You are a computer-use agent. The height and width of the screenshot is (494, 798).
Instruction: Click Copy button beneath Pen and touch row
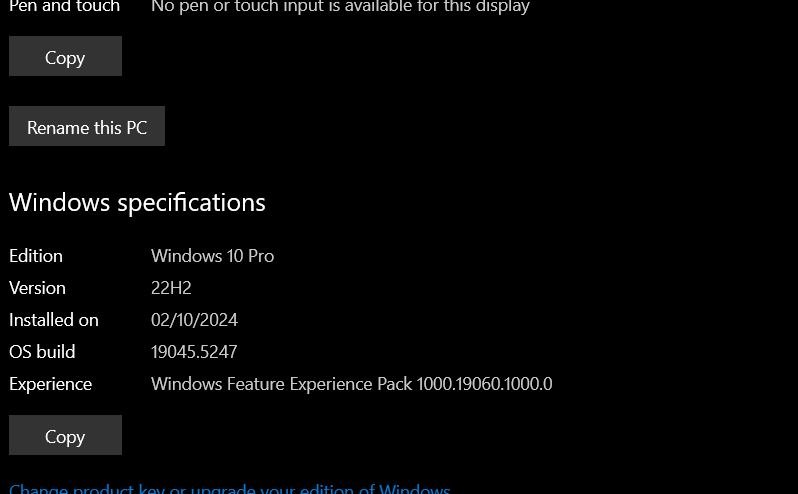pyautogui.click(x=65, y=56)
